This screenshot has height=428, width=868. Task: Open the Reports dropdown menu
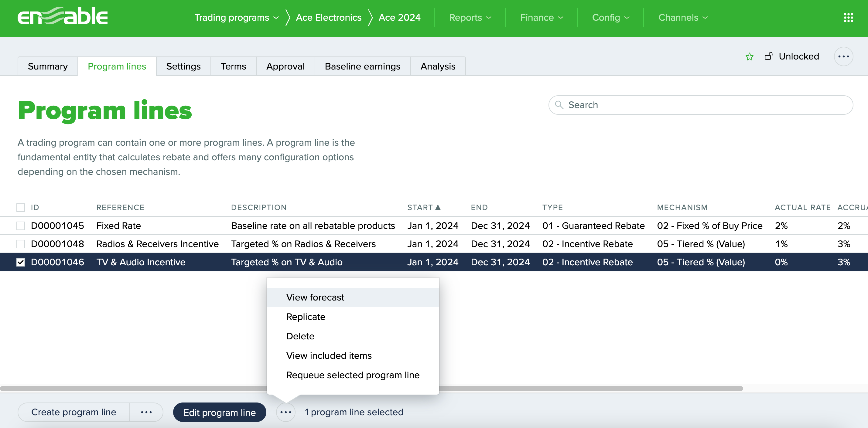(x=470, y=18)
